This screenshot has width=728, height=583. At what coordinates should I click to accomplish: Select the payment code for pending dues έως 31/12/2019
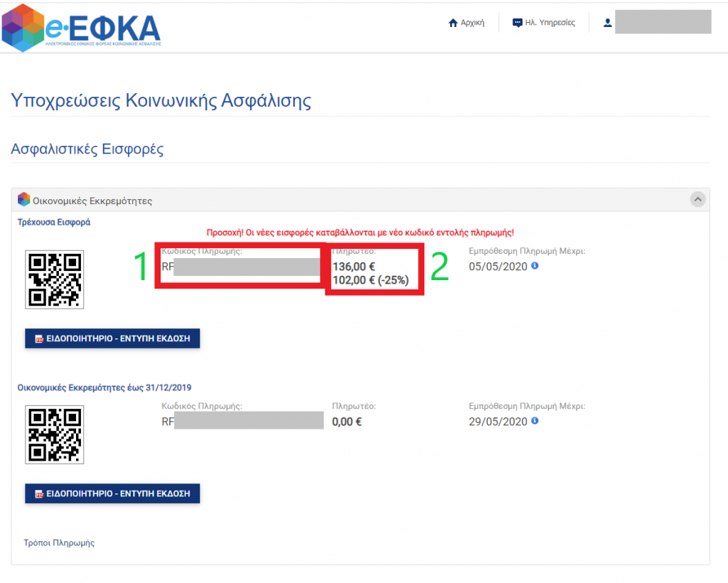[242, 420]
